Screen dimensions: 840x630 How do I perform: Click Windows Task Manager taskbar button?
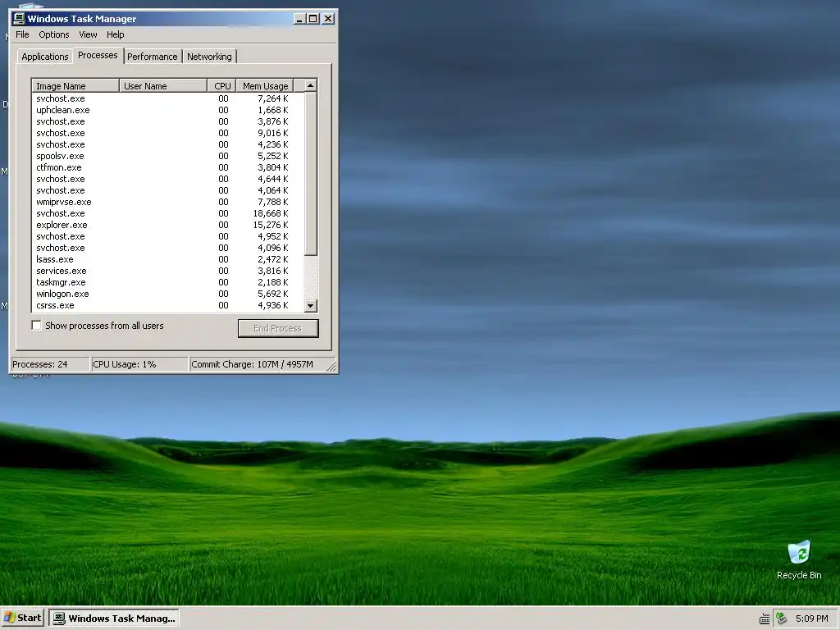114,618
